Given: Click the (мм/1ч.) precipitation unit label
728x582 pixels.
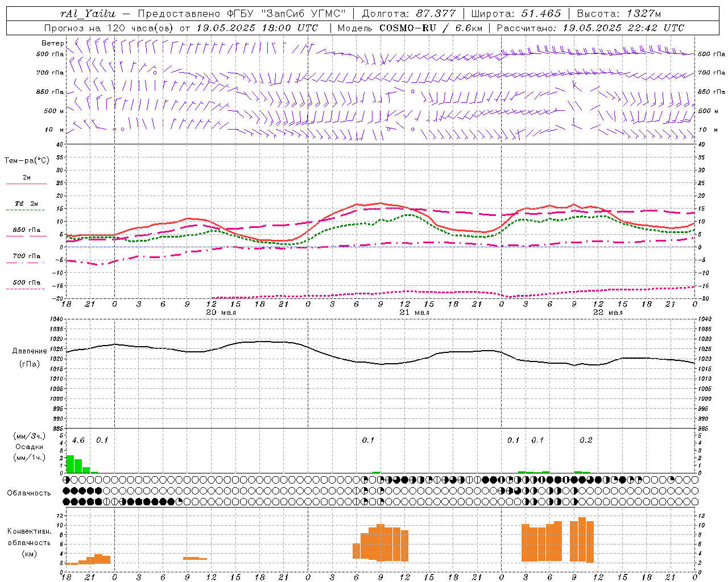Looking at the screenshot, I should pyautogui.click(x=29, y=458).
